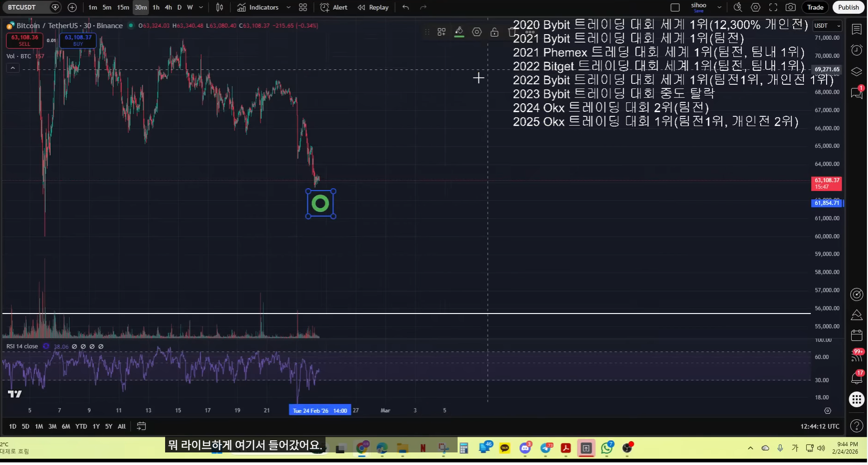Click the chart axis settings gear icon
The image size is (868, 465).
tap(828, 410)
